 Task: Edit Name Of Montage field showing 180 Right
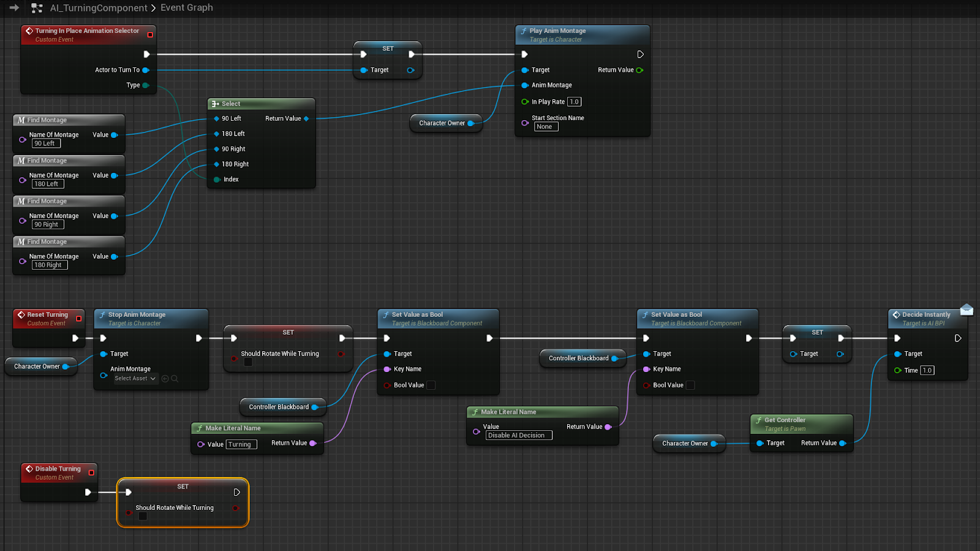(x=50, y=265)
